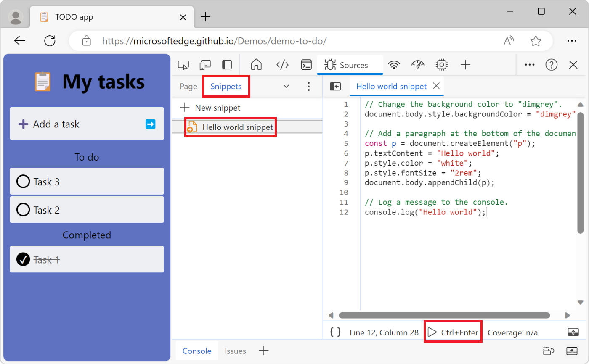Uncheck completed Task 1
The width and height of the screenshot is (589, 364).
point(23,259)
